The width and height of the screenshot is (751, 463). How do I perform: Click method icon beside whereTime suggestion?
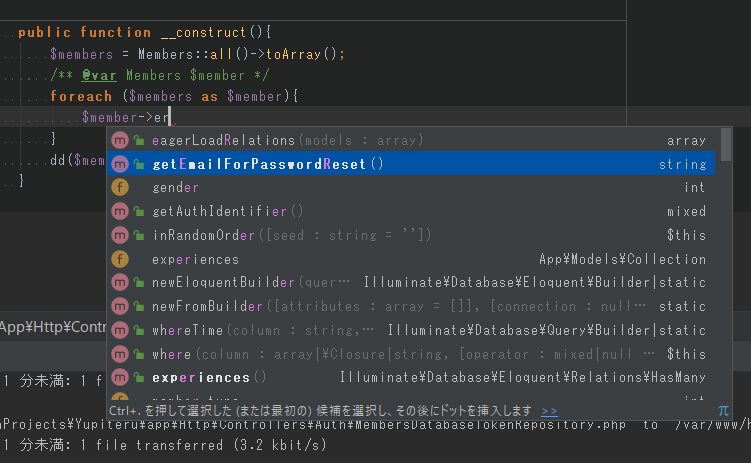(x=120, y=330)
